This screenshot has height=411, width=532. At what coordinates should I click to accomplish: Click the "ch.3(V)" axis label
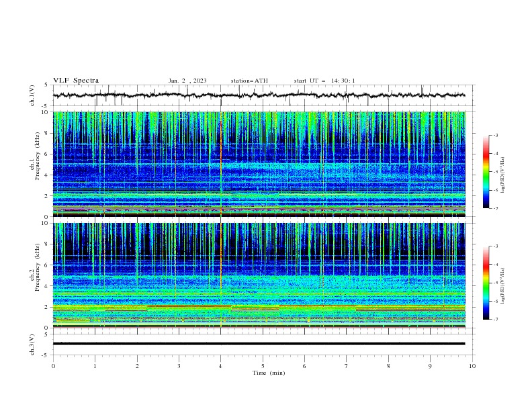(32, 345)
